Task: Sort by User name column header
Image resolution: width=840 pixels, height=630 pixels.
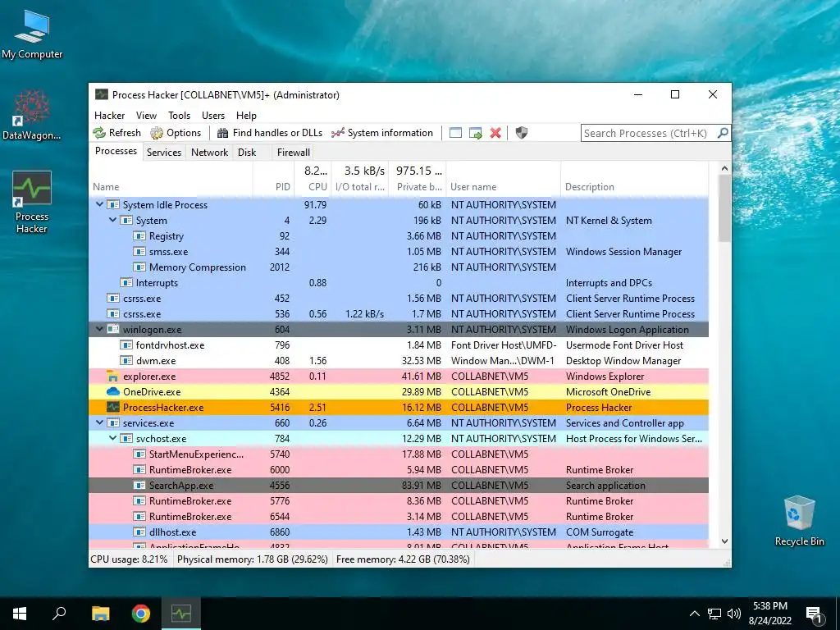Action: [504, 180]
